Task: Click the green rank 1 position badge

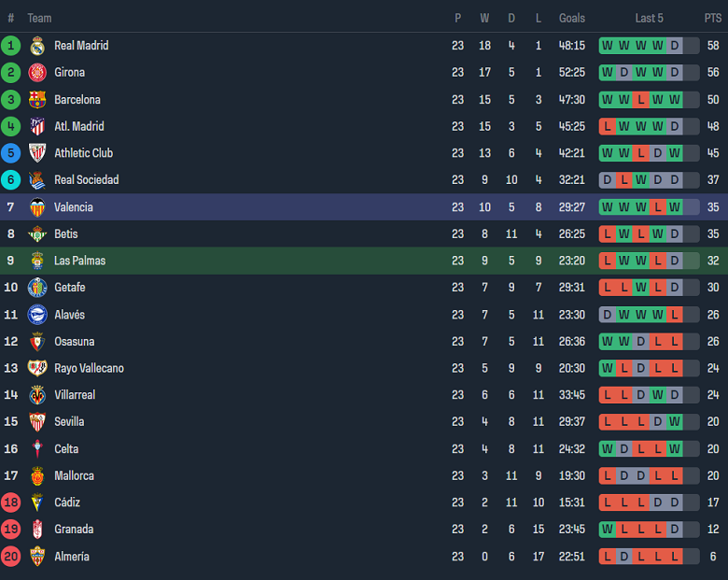Action: point(11,46)
